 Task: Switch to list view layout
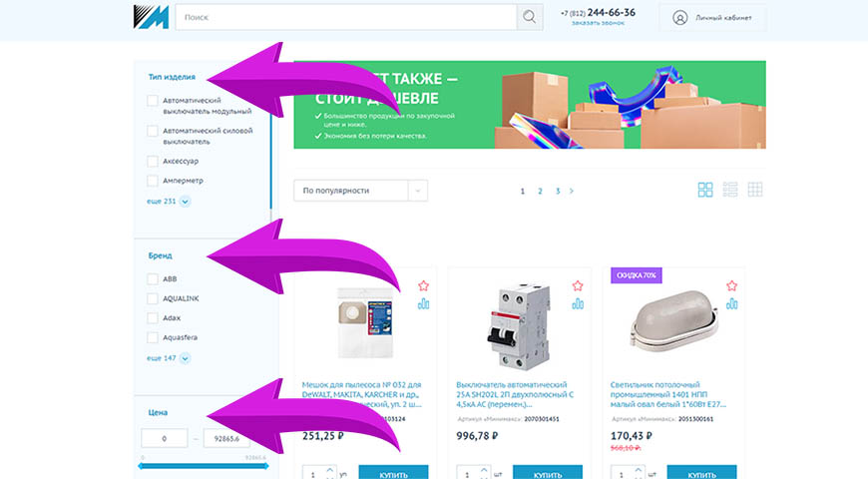[x=730, y=190]
